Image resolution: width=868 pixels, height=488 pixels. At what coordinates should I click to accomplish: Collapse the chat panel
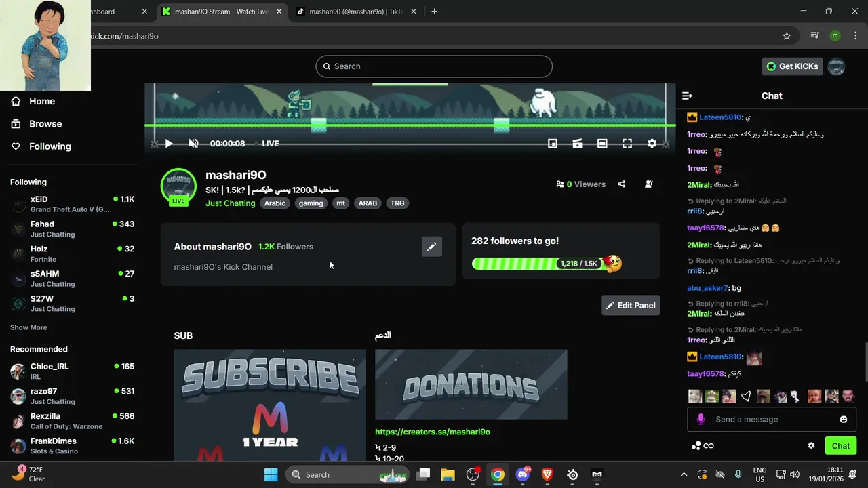click(x=687, y=96)
